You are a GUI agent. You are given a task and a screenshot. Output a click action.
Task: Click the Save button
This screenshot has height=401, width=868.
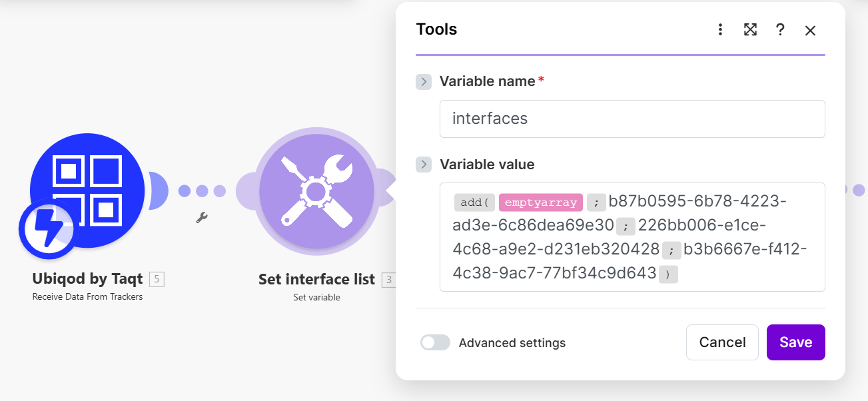pyautogui.click(x=795, y=342)
